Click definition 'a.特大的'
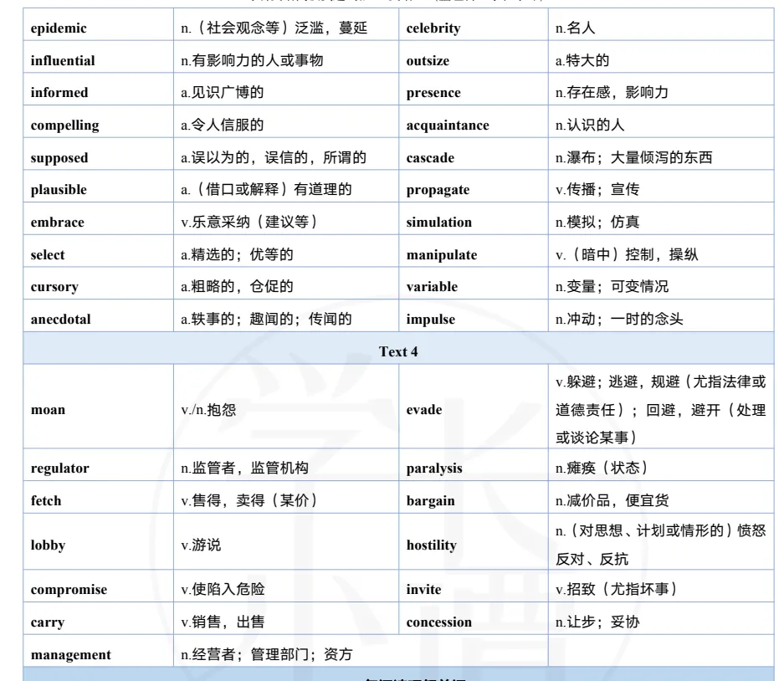784x681 pixels. (x=582, y=60)
